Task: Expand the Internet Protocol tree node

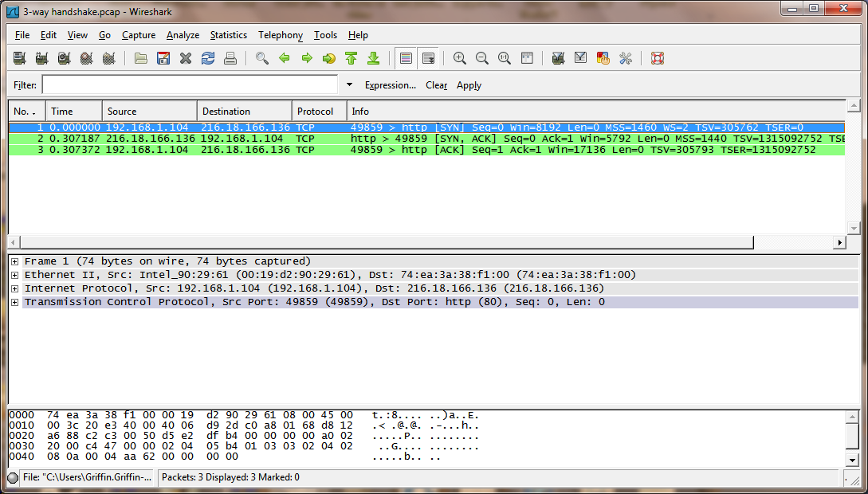Action: click(x=14, y=288)
